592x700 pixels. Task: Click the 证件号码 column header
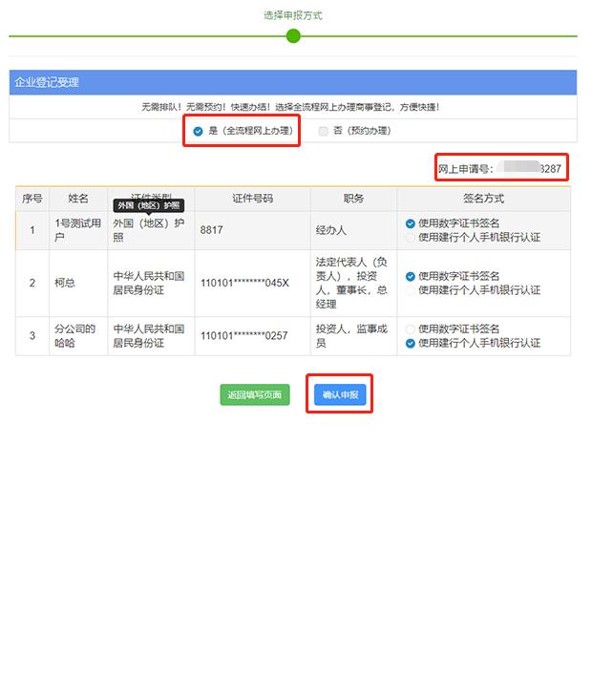[252, 199]
